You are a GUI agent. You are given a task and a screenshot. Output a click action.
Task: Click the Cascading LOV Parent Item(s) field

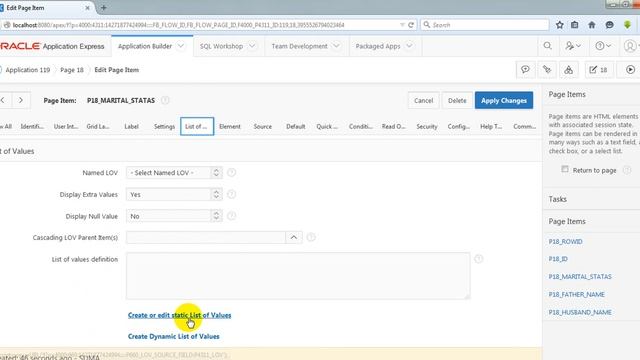[x=206, y=237]
